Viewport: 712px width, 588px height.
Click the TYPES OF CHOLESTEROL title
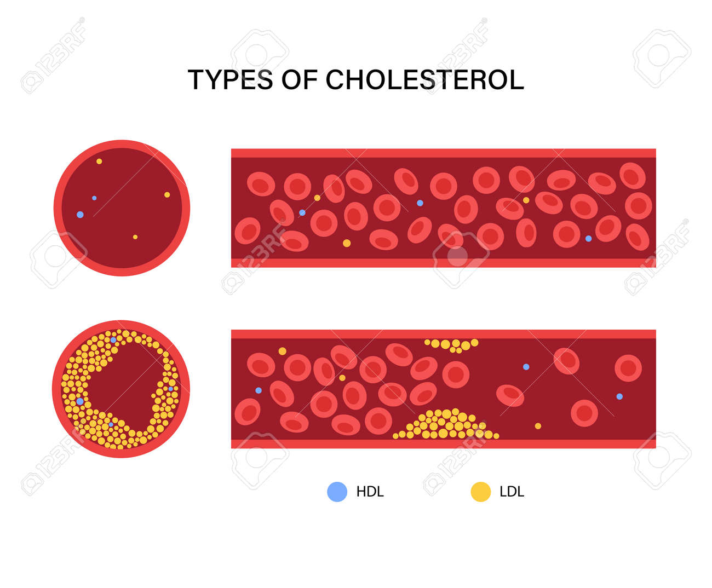pyautogui.click(x=356, y=80)
